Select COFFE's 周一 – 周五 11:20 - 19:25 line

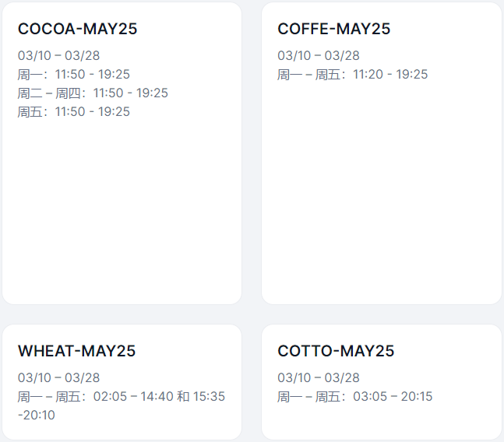[x=352, y=75]
